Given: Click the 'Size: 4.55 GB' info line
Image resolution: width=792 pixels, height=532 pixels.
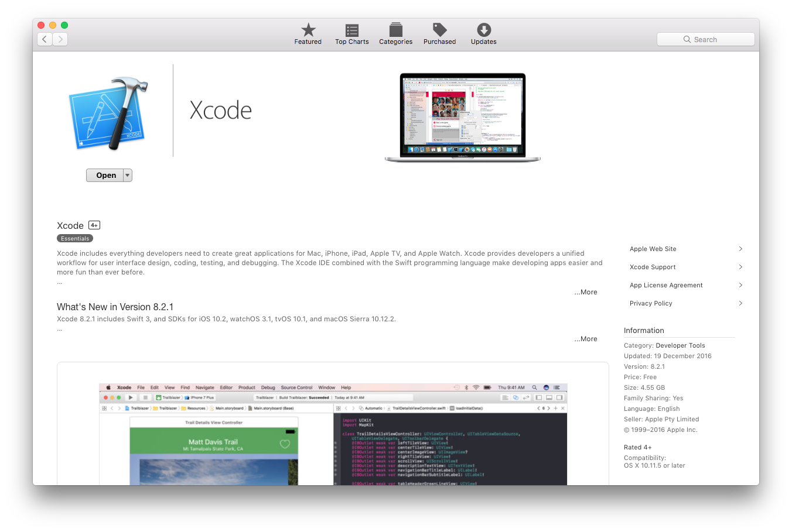Looking at the screenshot, I should click(644, 387).
